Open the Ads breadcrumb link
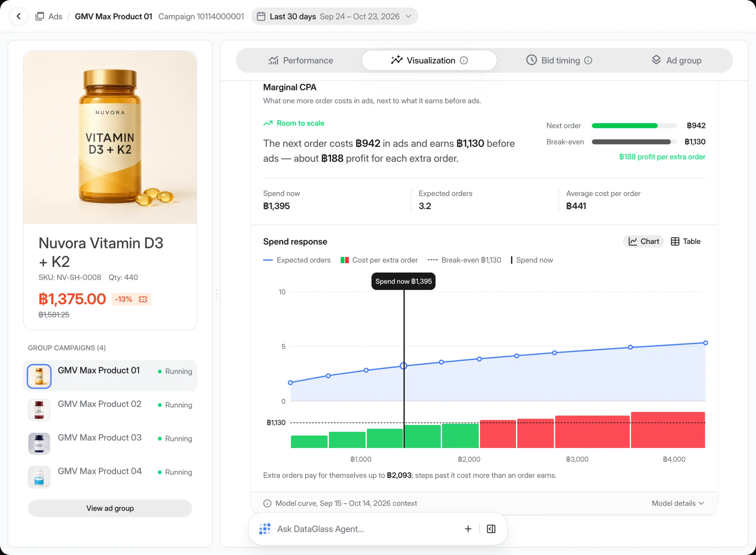 [55, 16]
